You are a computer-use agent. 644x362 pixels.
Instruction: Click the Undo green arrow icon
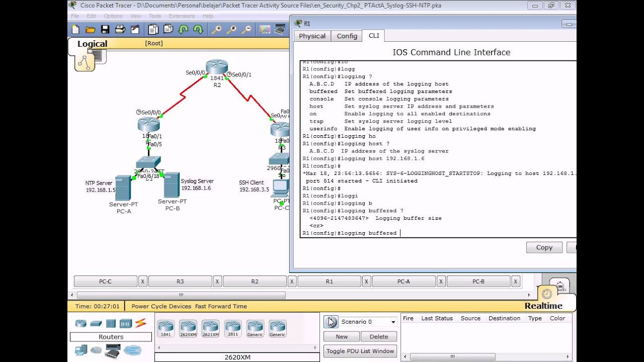(183, 30)
